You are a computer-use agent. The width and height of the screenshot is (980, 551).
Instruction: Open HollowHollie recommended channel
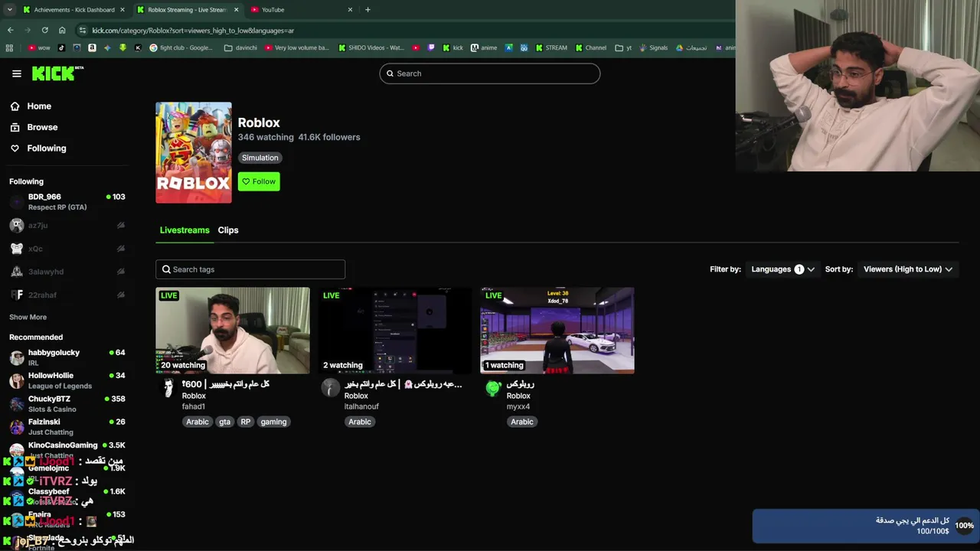click(x=67, y=380)
